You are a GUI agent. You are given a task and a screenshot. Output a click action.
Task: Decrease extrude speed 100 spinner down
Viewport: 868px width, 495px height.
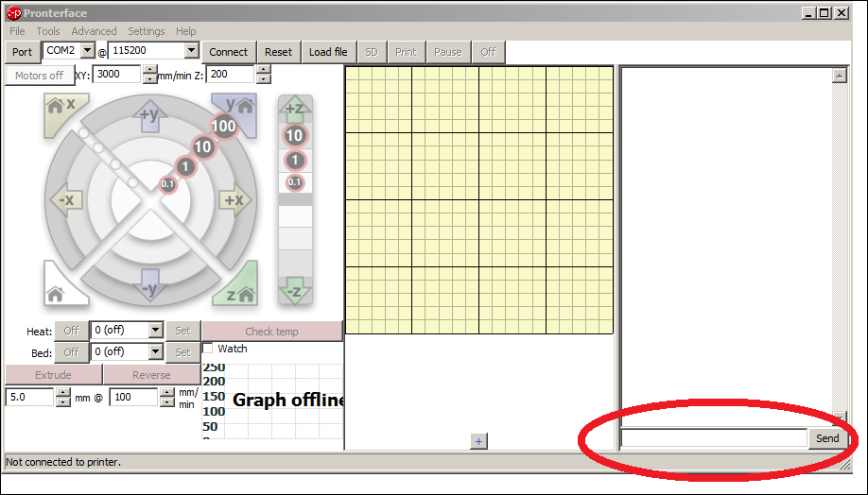coord(167,402)
